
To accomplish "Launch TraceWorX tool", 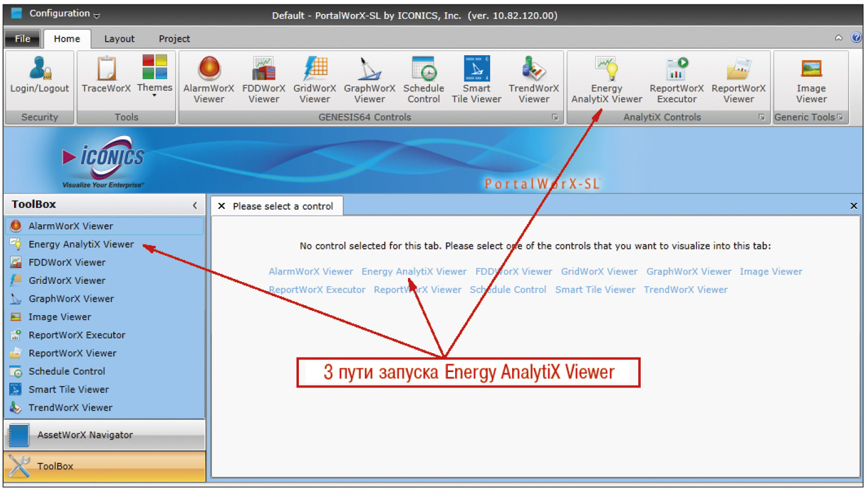I will click(106, 77).
